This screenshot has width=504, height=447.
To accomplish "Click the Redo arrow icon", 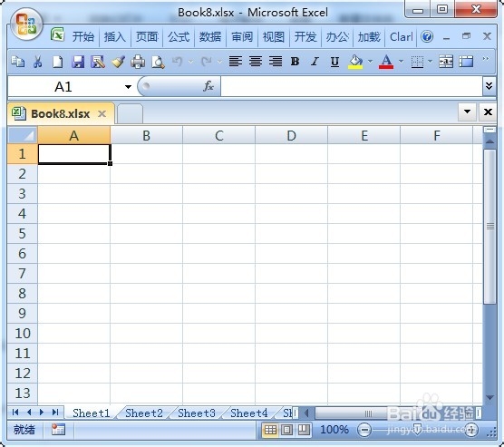I will tap(207, 61).
